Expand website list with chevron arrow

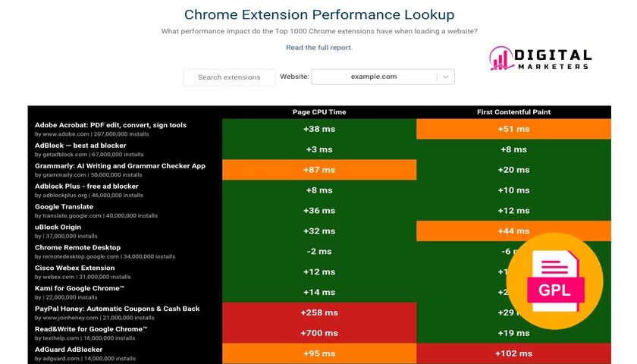point(446,77)
